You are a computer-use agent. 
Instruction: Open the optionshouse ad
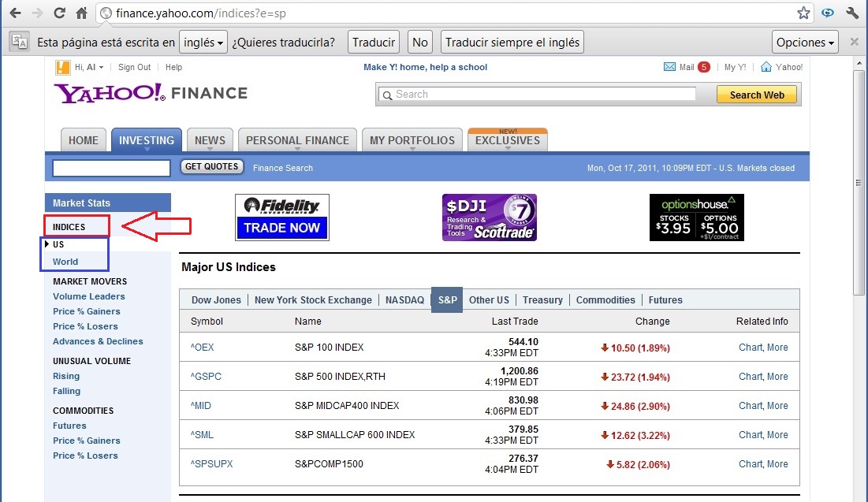(696, 217)
